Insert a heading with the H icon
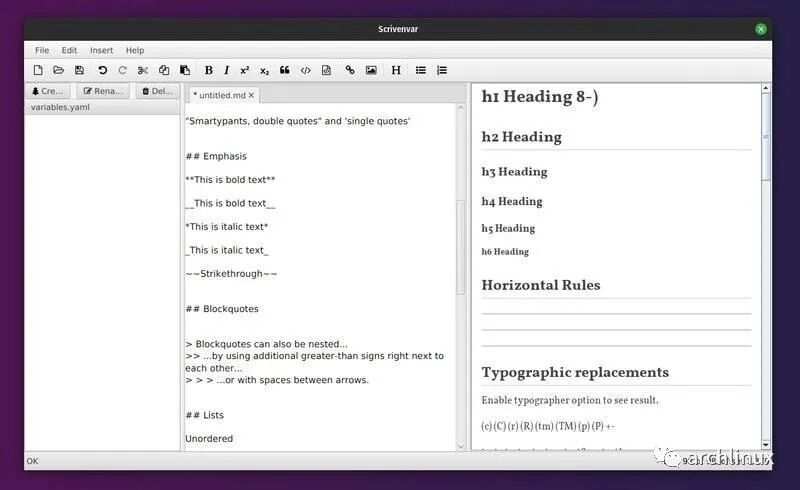Image resolution: width=800 pixels, height=490 pixels. [396, 70]
